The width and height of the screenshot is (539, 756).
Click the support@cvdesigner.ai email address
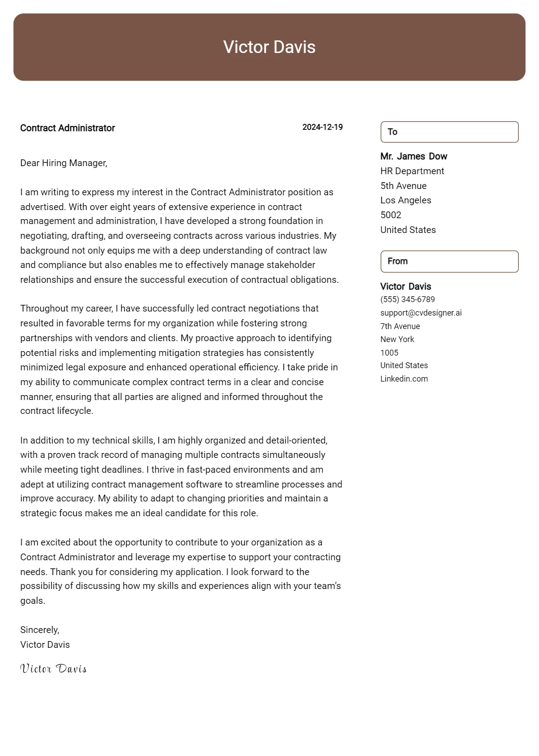[x=421, y=313]
